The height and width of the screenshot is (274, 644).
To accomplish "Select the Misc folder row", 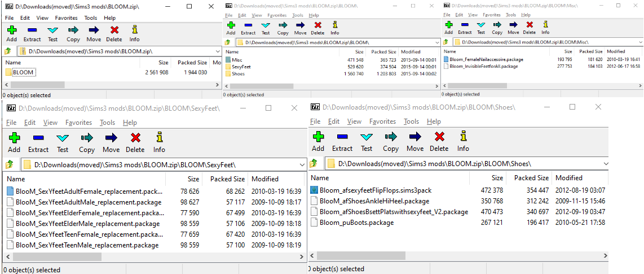I will (x=331, y=60).
